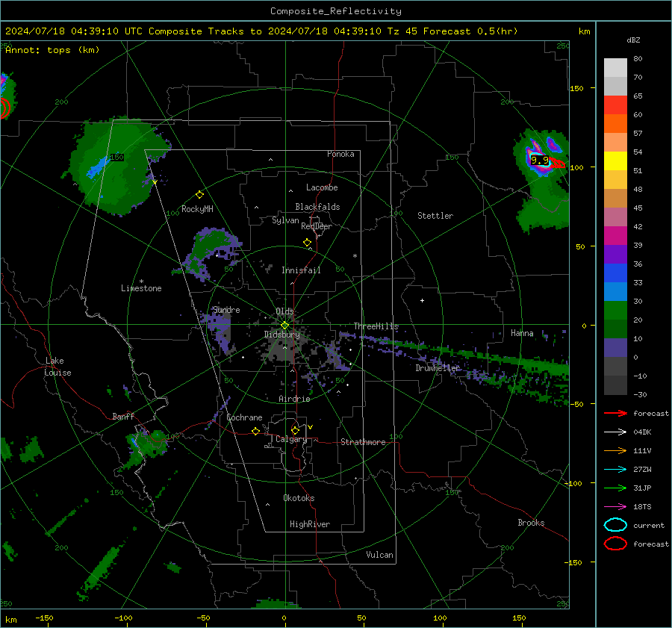Click the Vulcan city label

tap(379, 555)
